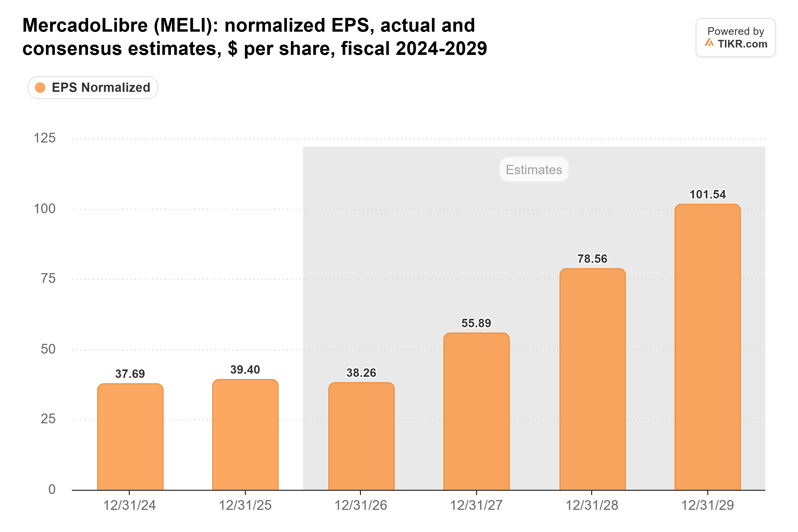Click the chart title text

254,37
